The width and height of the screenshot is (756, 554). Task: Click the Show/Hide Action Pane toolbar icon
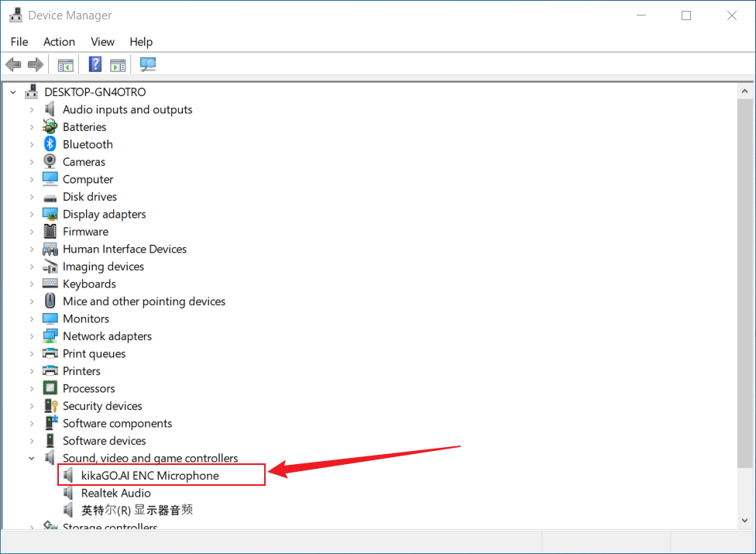(x=118, y=64)
